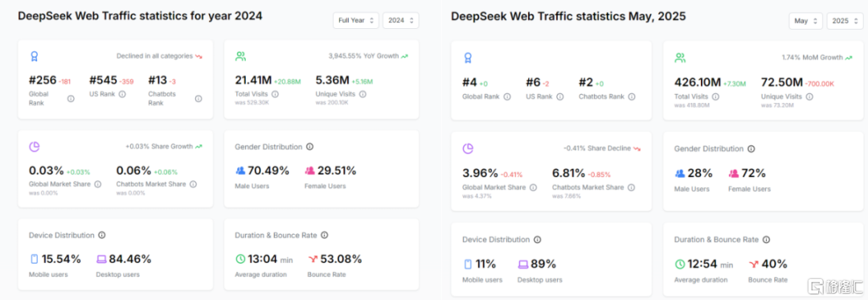
Task: Click info icon next to 0.03% Global Market Share
Action: [98, 184]
